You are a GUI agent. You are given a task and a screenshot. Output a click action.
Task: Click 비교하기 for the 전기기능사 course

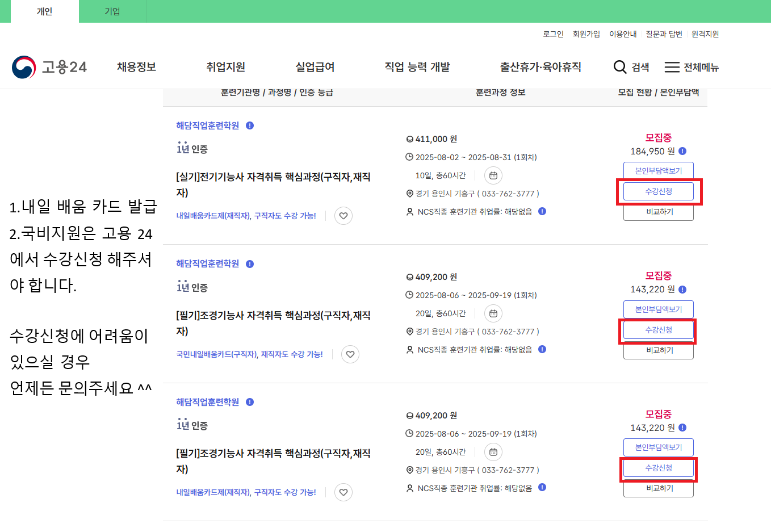click(659, 212)
